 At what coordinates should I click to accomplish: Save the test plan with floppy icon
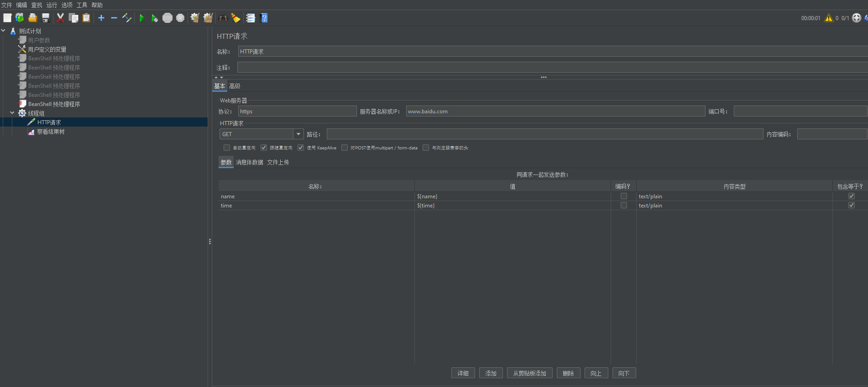pyautogui.click(x=46, y=18)
